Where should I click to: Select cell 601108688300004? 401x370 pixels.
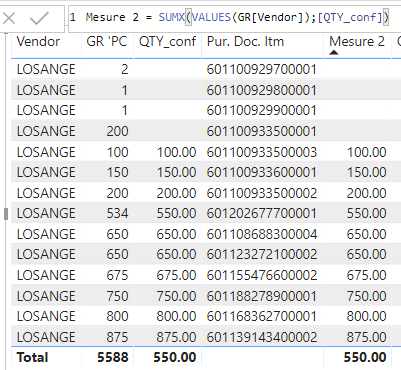click(x=261, y=234)
